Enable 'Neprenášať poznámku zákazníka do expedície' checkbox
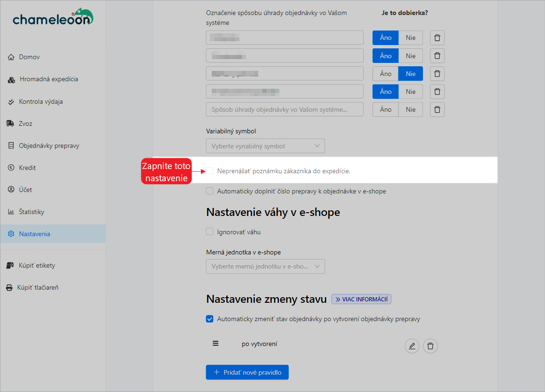This screenshot has height=392, width=545. click(210, 171)
